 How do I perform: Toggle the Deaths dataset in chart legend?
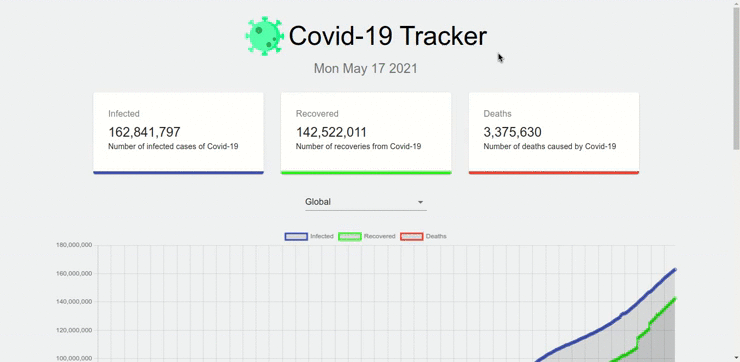click(x=423, y=236)
